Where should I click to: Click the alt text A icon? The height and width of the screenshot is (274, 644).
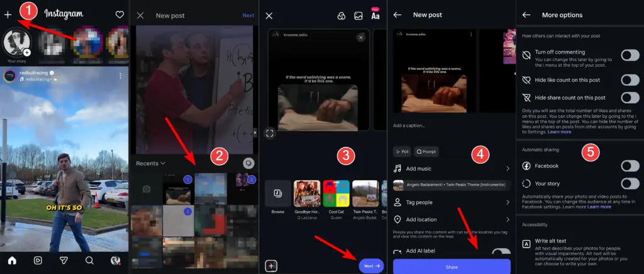(x=526, y=244)
